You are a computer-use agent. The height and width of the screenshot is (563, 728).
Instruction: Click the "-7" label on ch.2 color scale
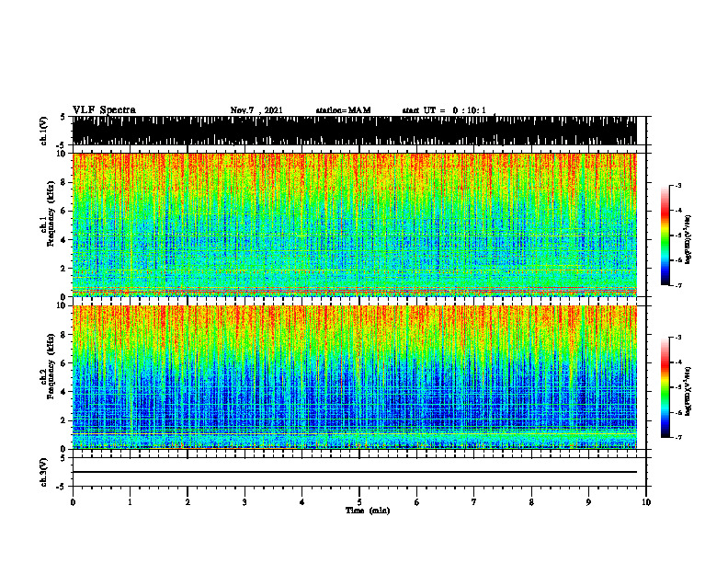[678, 437]
